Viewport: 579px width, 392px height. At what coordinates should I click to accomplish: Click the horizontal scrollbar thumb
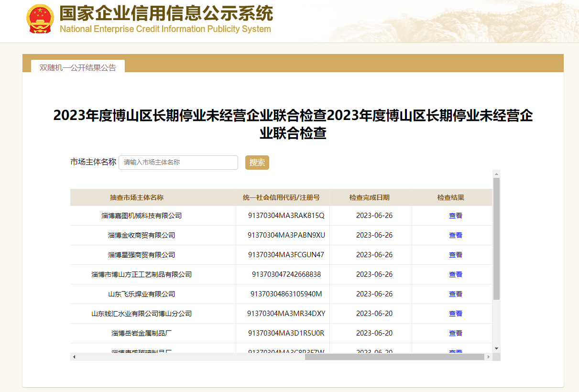point(394,357)
